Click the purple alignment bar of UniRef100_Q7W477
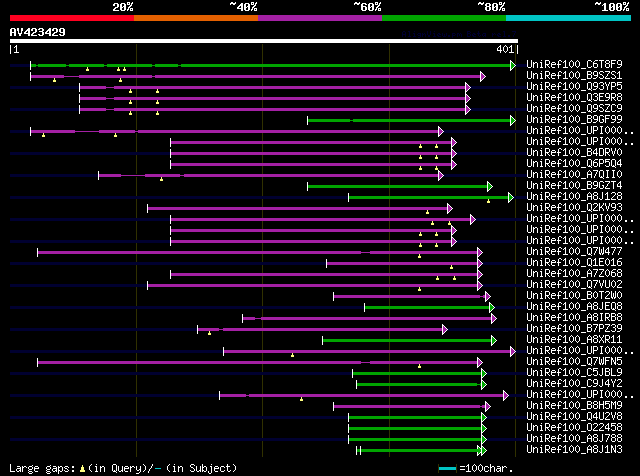 (x=258, y=253)
